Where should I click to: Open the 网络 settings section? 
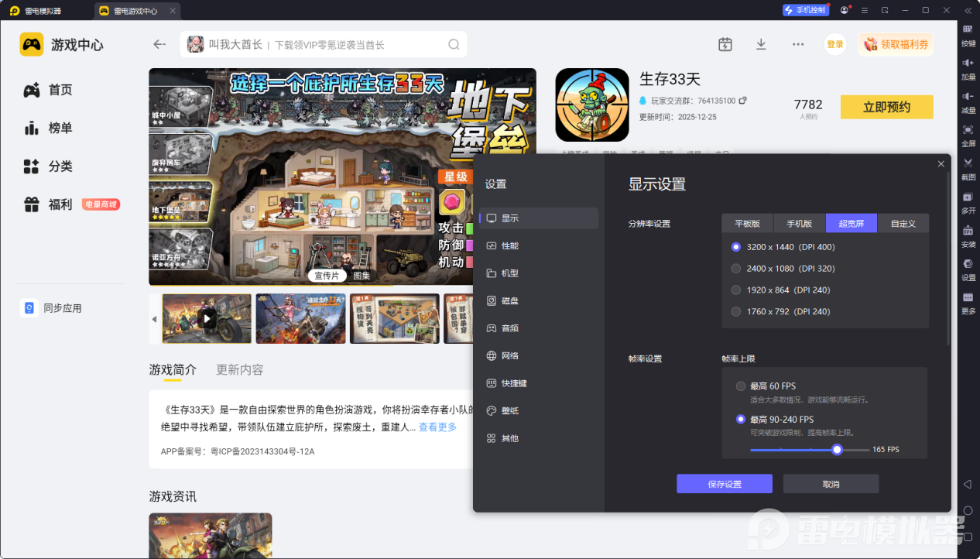(x=539, y=355)
